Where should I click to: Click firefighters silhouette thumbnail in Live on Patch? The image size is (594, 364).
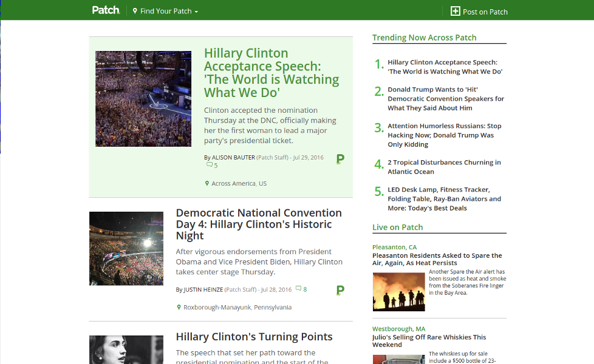pos(398,292)
